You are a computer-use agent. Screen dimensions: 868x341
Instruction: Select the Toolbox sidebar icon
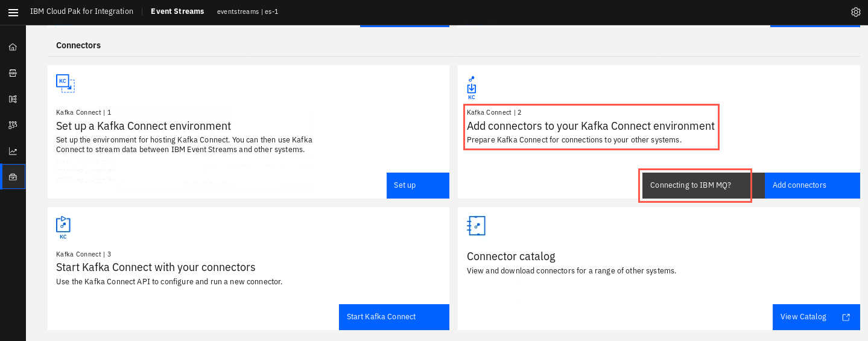[x=13, y=177]
